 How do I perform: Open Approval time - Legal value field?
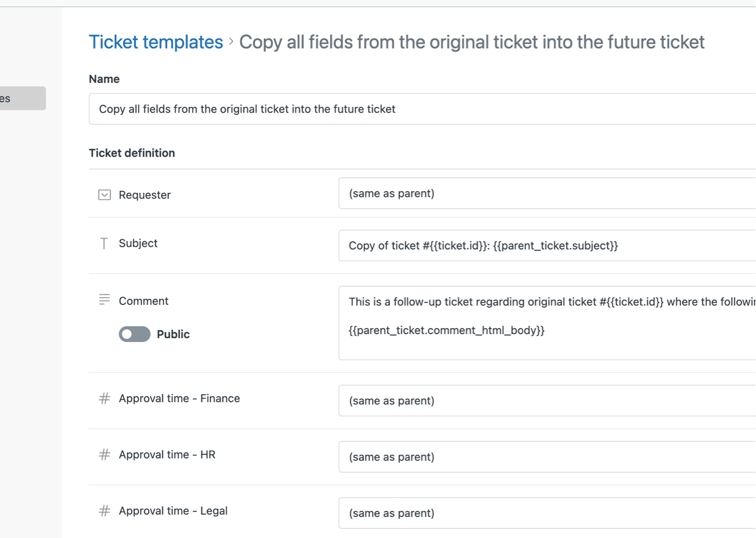pos(547,513)
